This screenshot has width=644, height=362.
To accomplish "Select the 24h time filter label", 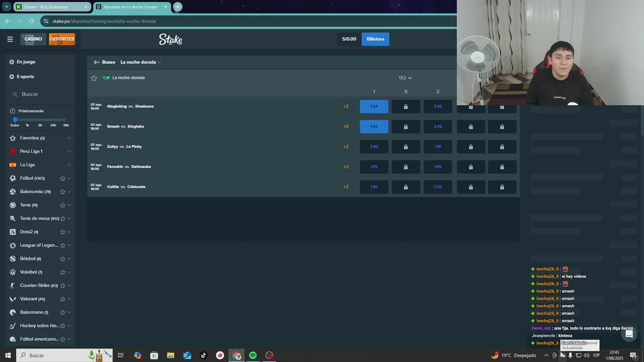I will 53,125.
